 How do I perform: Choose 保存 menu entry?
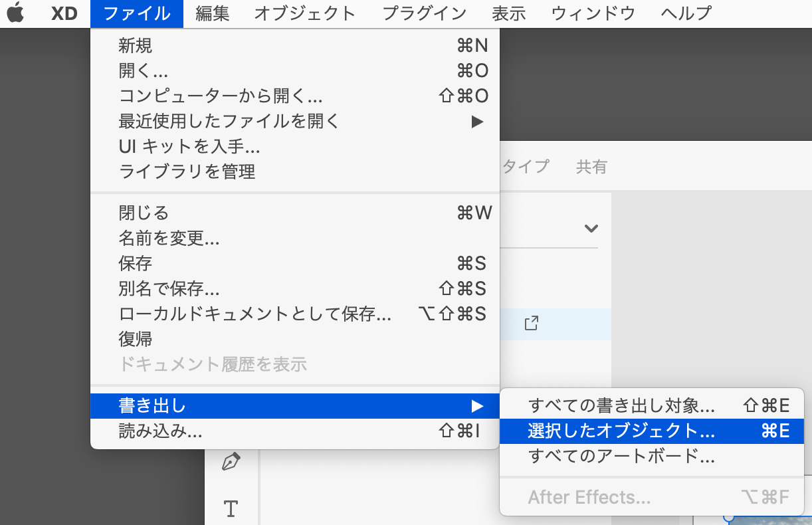(x=294, y=263)
